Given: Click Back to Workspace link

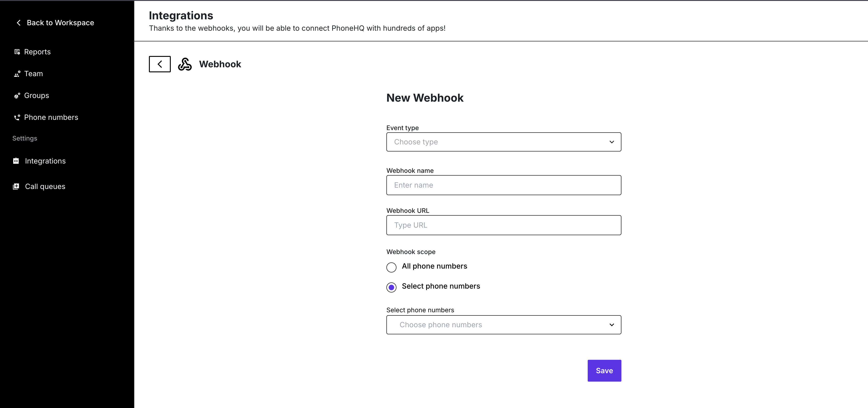Looking at the screenshot, I should coord(60,23).
